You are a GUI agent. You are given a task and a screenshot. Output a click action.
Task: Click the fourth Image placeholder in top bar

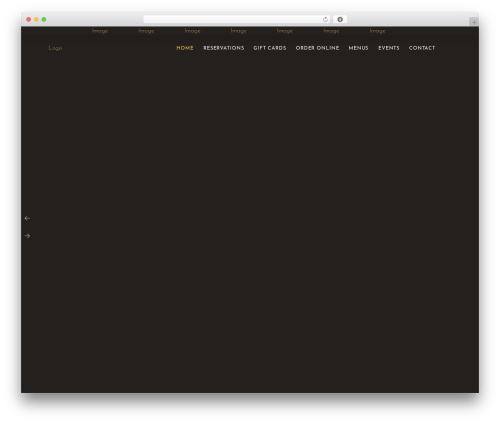click(x=239, y=31)
